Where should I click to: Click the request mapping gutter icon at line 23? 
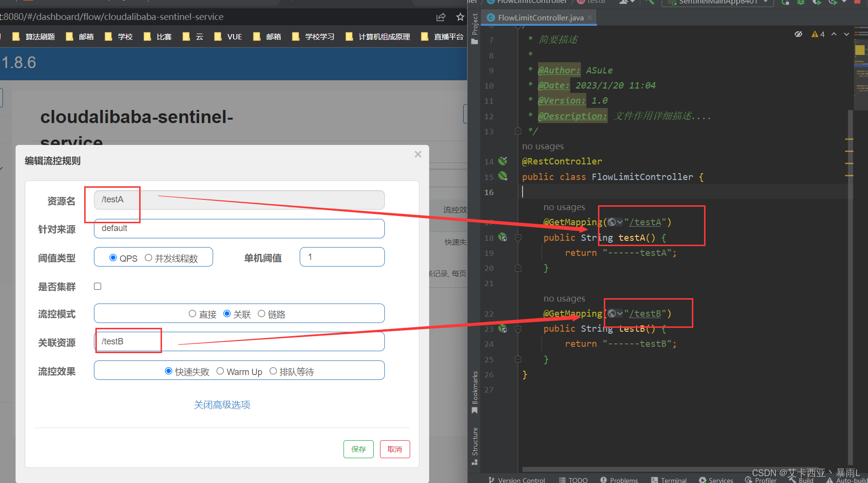point(503,329)
